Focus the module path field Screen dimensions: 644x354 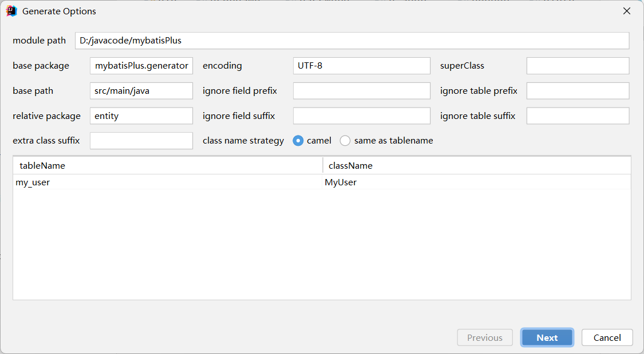pos(352,41)
